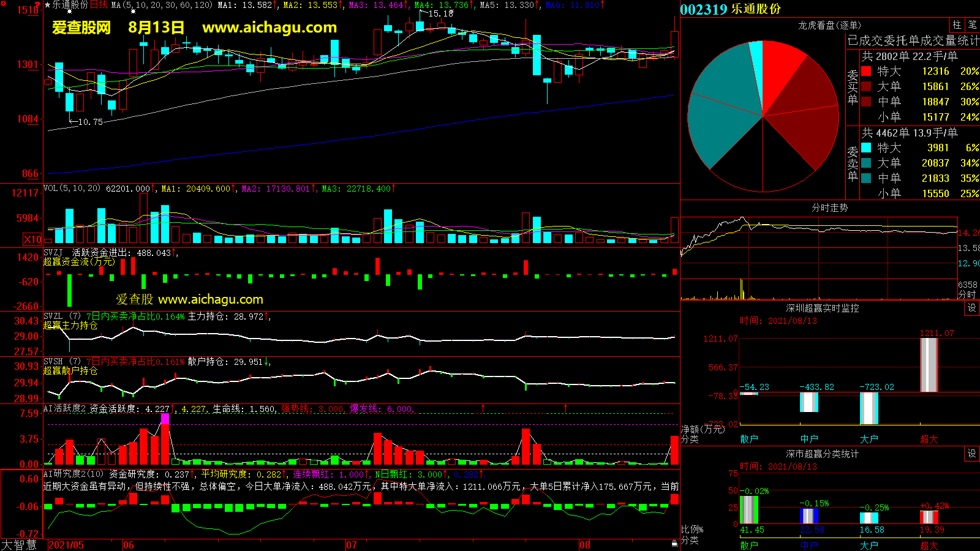
Task: Click the cyan 特大 sell order swatch
Action: (866, 148)
